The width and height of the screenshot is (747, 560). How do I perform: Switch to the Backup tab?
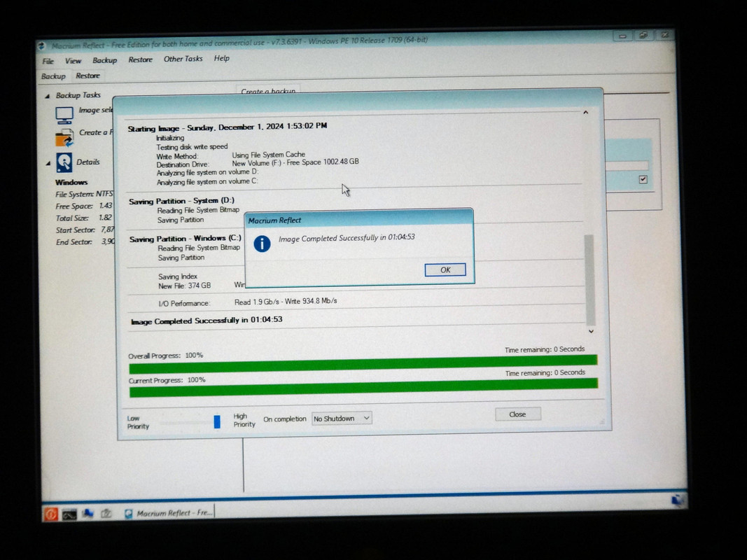pos(53,76)
